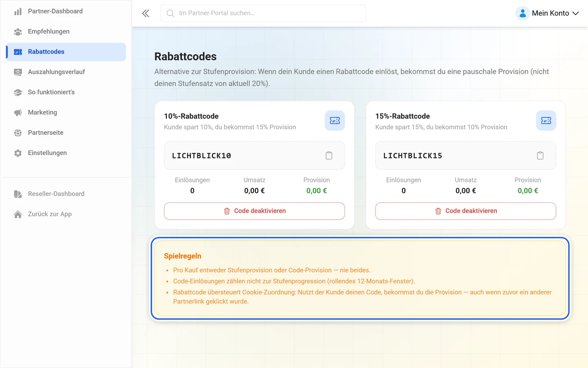Navigate to Marketing section

[x=66, y=112]
